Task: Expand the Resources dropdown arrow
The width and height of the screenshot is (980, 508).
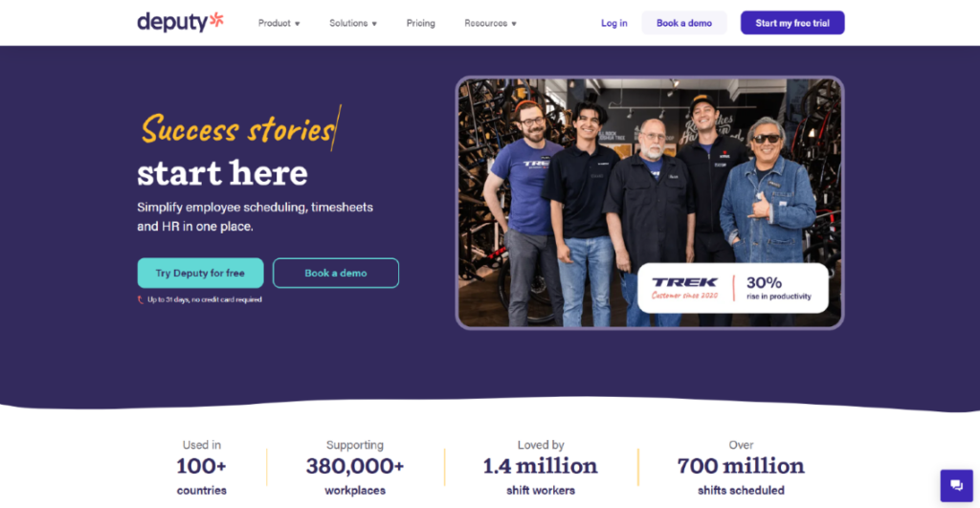Action: point(514,24)
